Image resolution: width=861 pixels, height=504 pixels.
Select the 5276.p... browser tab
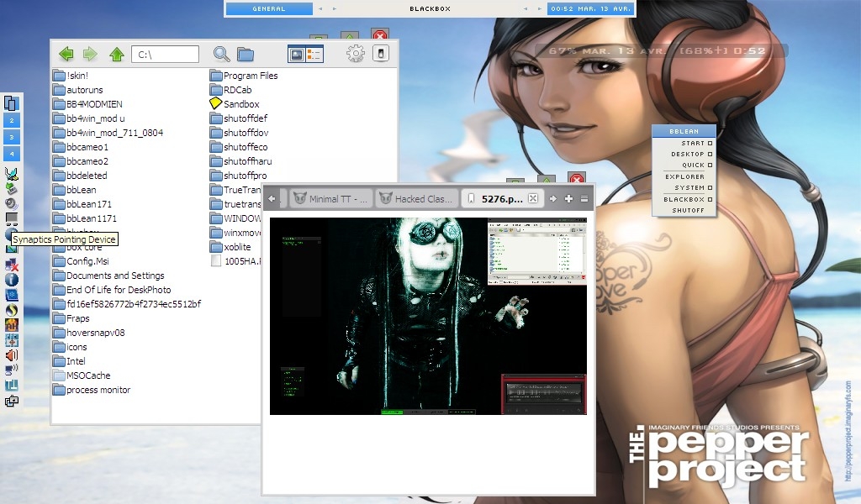pos(502,198)
